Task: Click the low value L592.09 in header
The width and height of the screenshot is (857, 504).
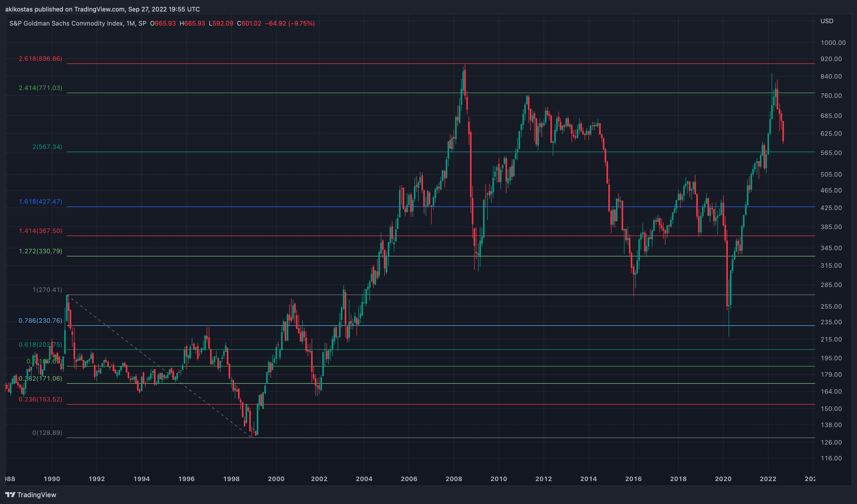Action: 221,23
